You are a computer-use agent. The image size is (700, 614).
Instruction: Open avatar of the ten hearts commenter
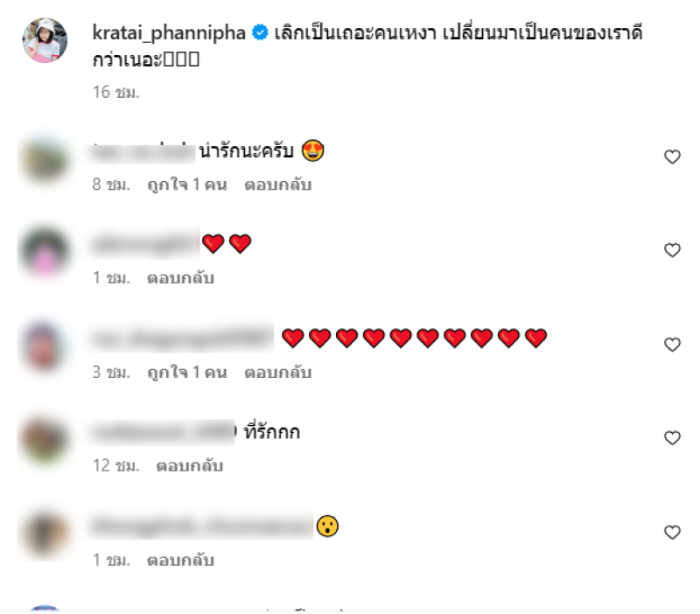(x=44, y=346)
